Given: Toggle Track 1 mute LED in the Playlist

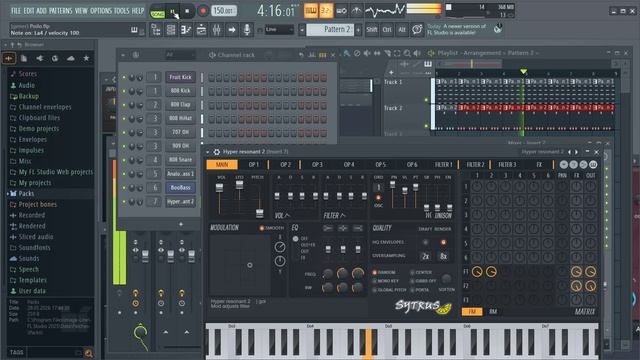Looking at the screenshot, I should tap(427, 100).
